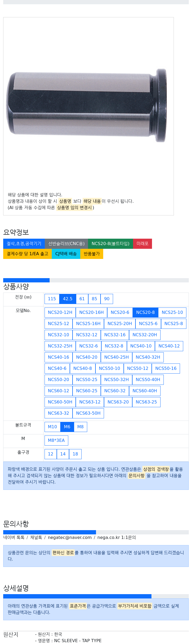Select model NCS20-12H
The image size is (192, 644).
click(x=60, y=313)
